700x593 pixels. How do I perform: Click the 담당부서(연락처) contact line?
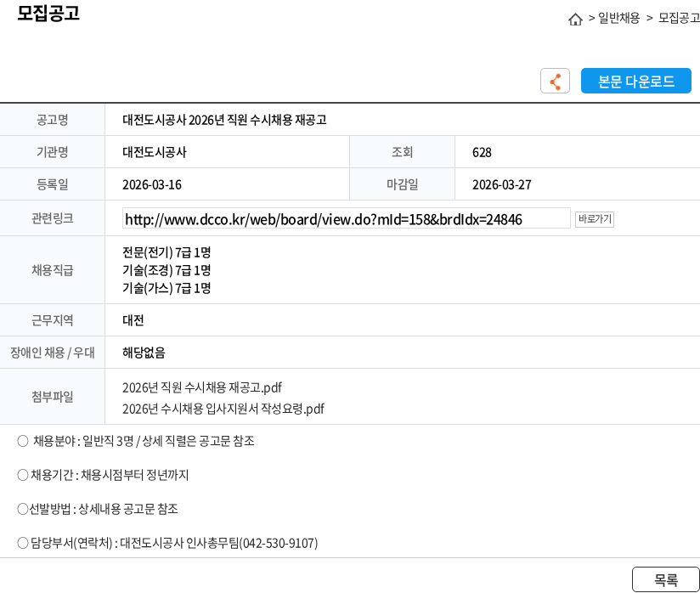[168, 543]
